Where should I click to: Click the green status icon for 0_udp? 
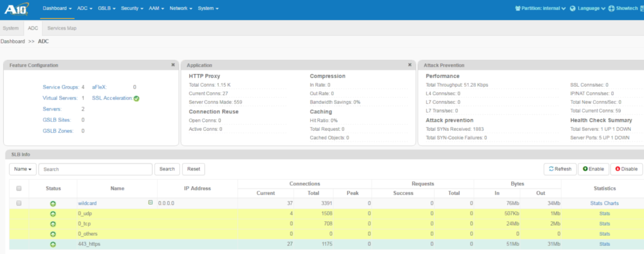coord(53,214)
